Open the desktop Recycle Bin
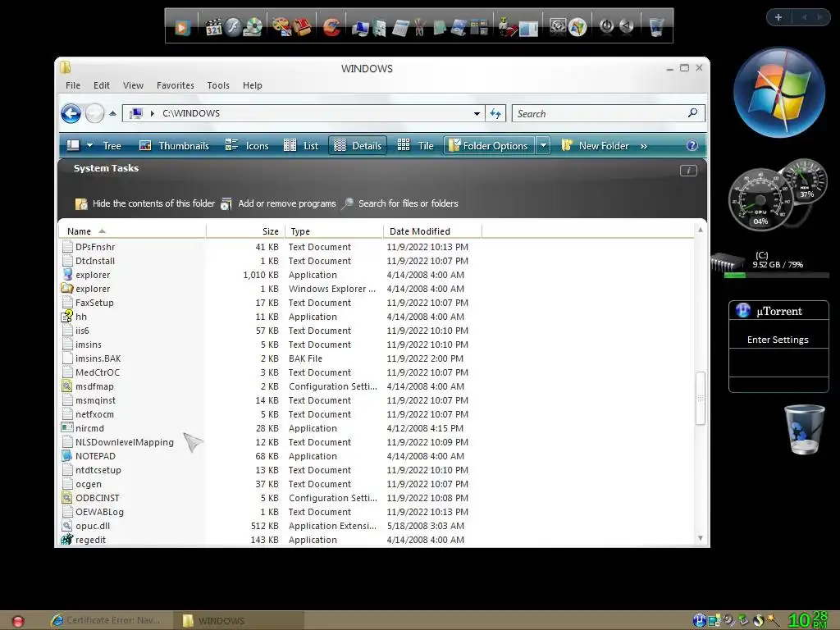840x630 pixels. 804,430
